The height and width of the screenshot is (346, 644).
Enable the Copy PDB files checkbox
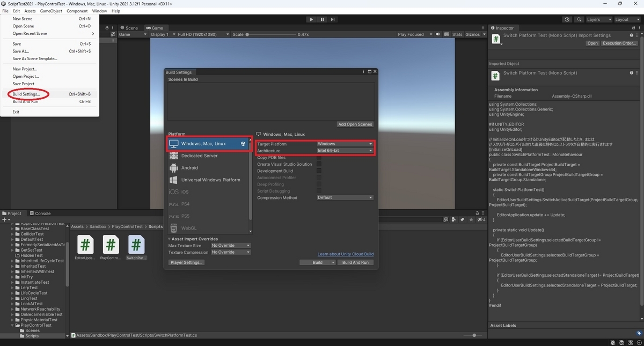click(x=319, y=158)
